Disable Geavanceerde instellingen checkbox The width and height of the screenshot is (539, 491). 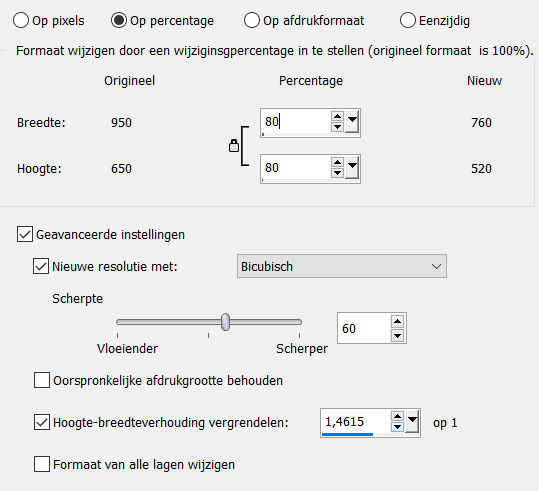[25, 234]
